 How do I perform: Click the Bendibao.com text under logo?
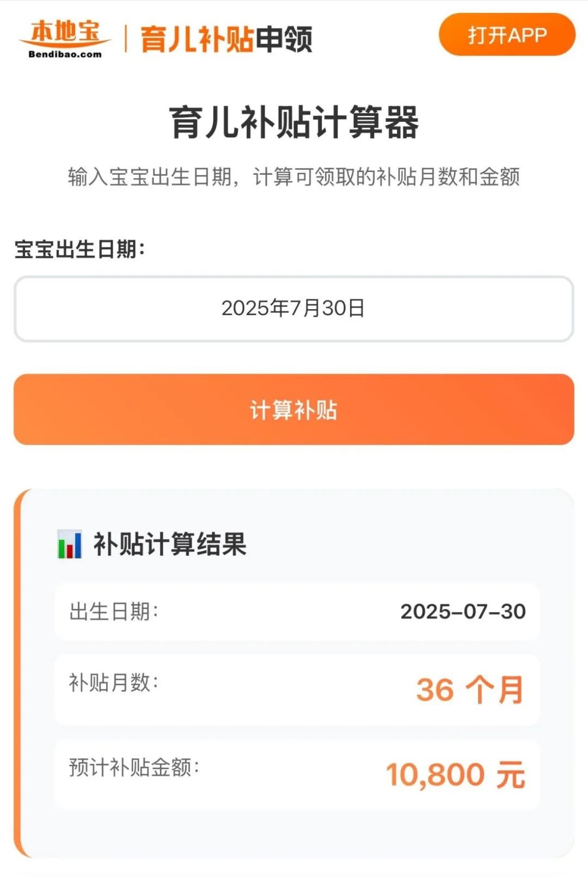(x=65, y=54)
